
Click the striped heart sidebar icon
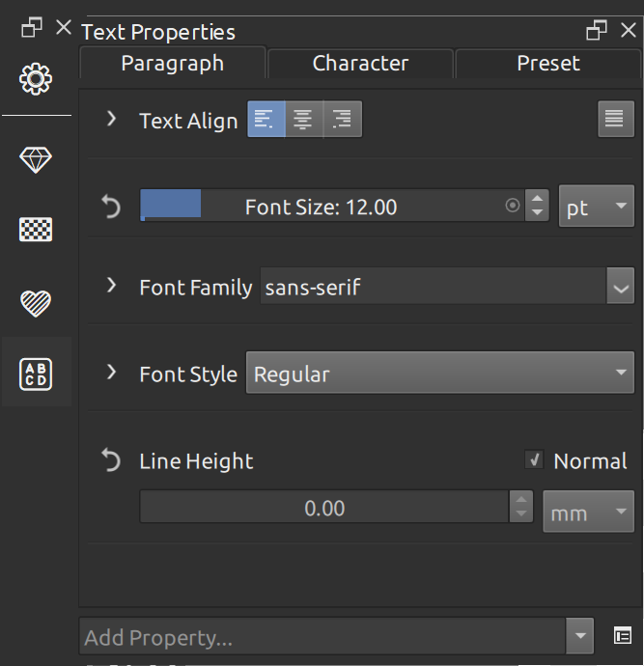click(36, 303)
